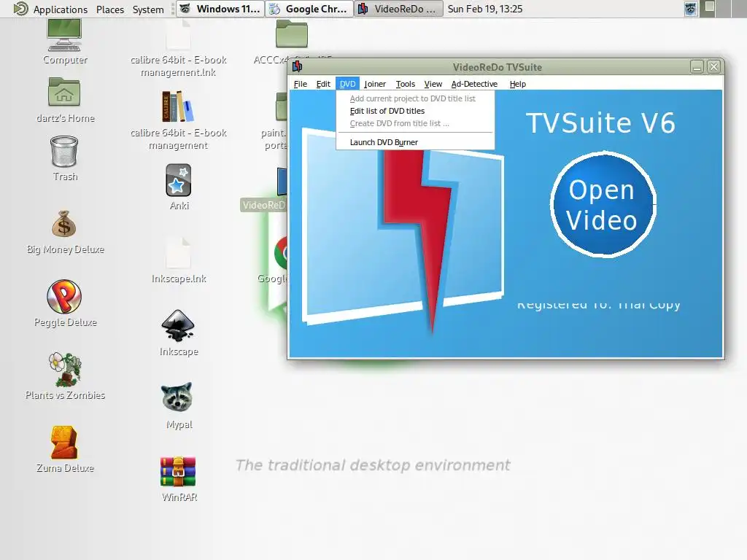
Task: Close the open DVD menu
Action: (347, 84)
